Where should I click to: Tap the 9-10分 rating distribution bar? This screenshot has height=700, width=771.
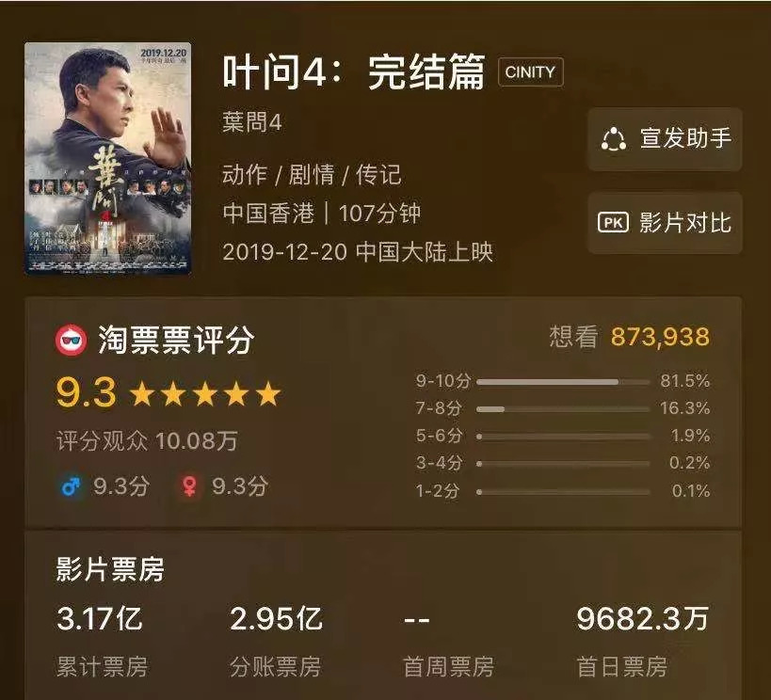[563, 381]
